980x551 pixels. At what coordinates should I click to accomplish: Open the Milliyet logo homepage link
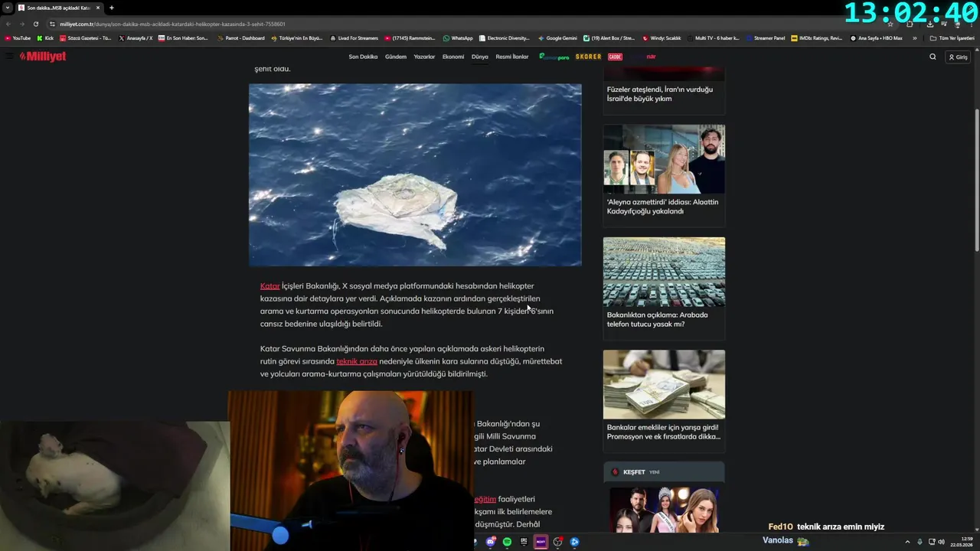coord(43,57)
